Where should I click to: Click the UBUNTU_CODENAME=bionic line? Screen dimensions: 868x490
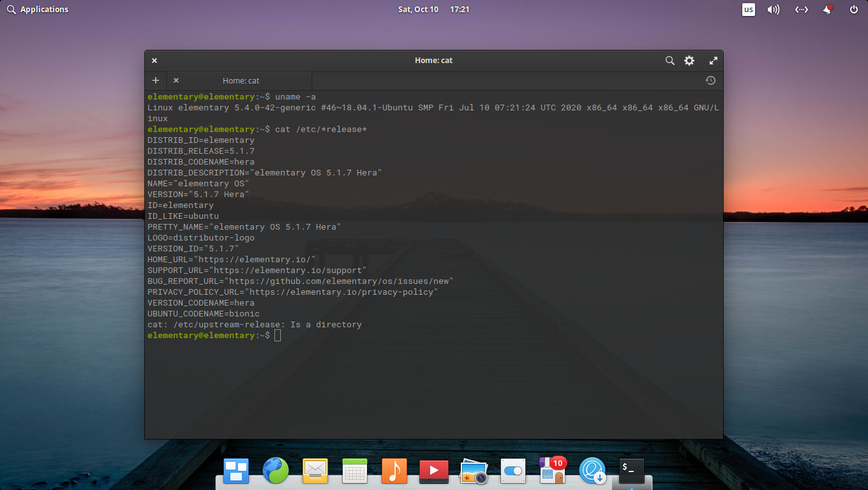(x=204, y=314)
